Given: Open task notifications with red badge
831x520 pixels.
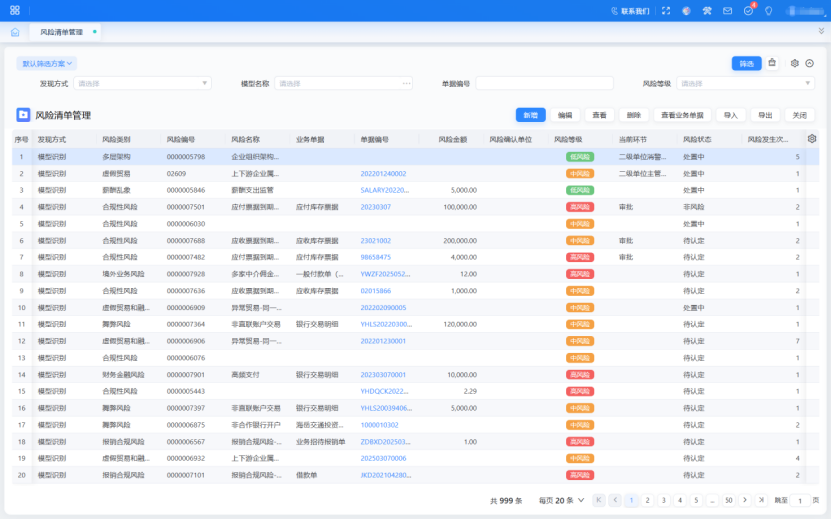Looking at the screenshot, I should click(748, 11).
